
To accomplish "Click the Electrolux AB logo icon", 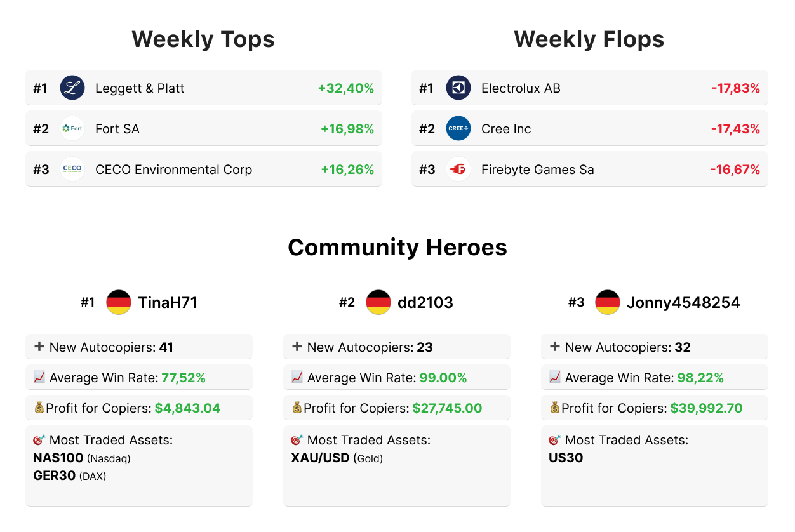I will pyautogui.click(x=458, y=88).
